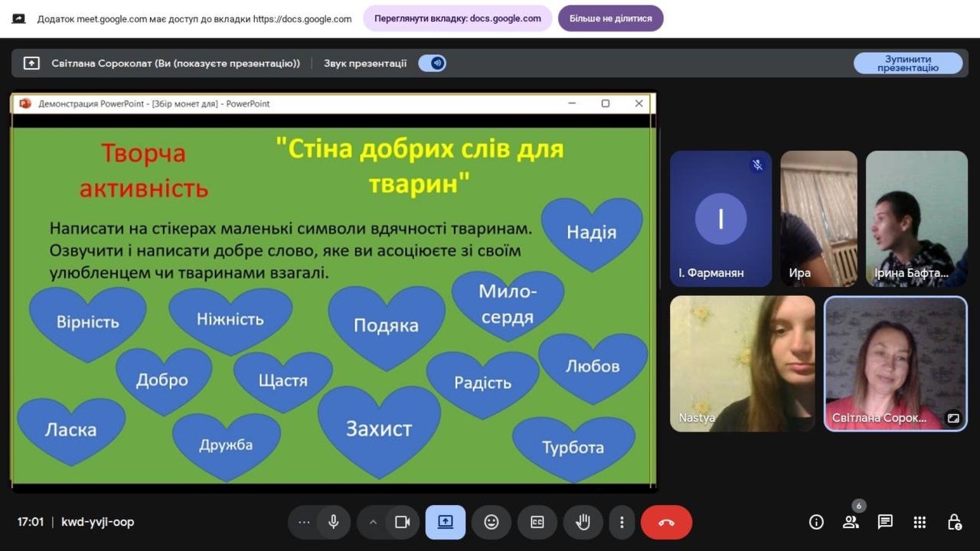The width and height of the screenshot is (980, 551).
Task: Turn off the camera
Action: click(402, 522)
